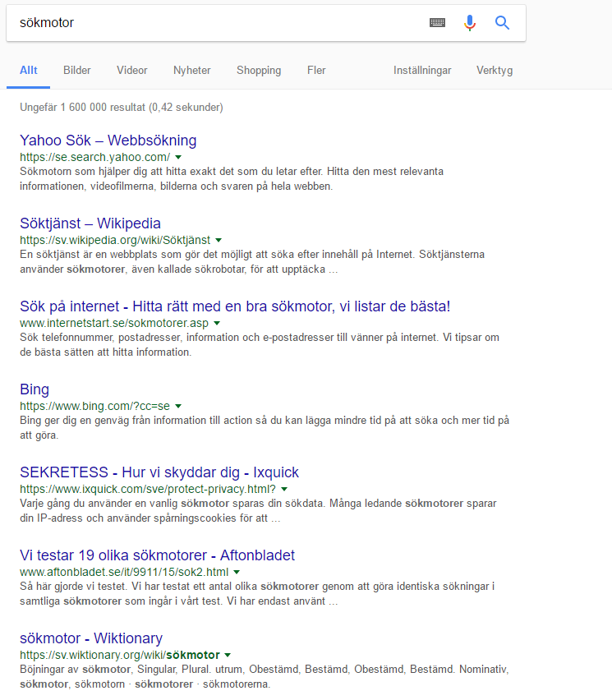Click the Ixquick snippet starting 'Varje gång du använder'

tap(258, 511)
